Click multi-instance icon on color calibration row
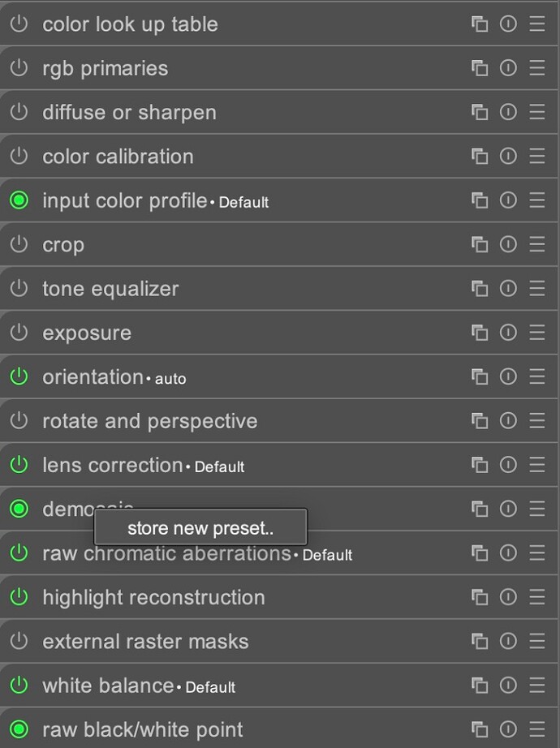The height and width of the screenshot is (748, 560). [x=480, y=157]
